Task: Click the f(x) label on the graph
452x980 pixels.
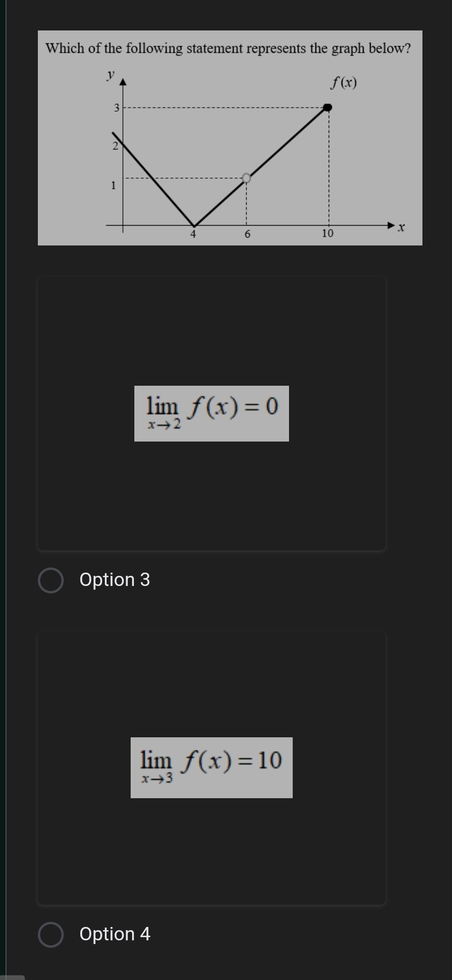Action: (344, 83)
